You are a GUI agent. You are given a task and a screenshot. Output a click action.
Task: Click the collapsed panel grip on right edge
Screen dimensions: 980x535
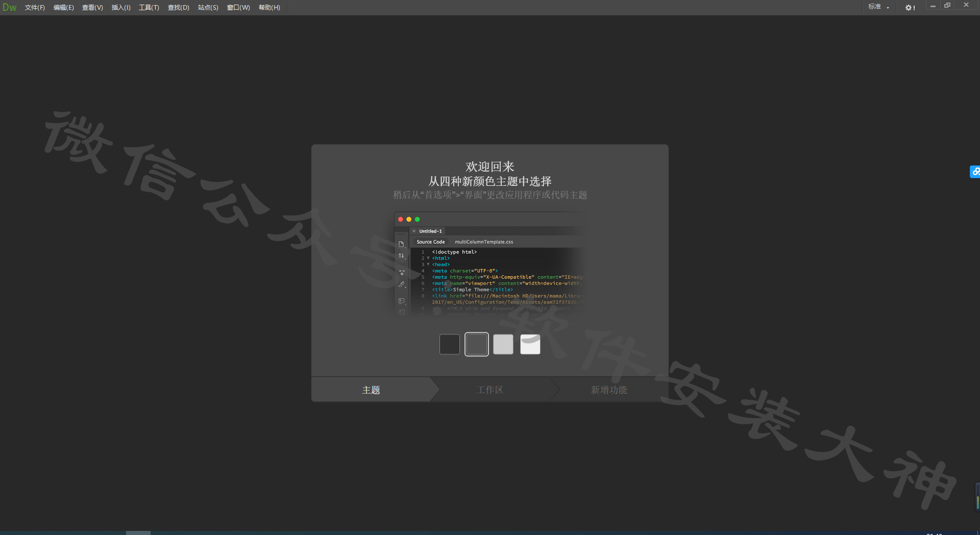(x=977, y=497)
